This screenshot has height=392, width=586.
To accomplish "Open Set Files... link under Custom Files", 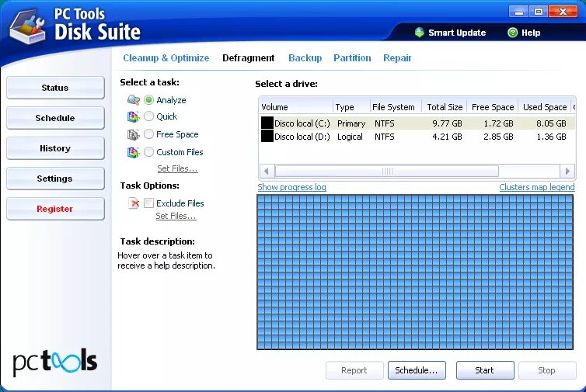I will click(x=177, y=168).
